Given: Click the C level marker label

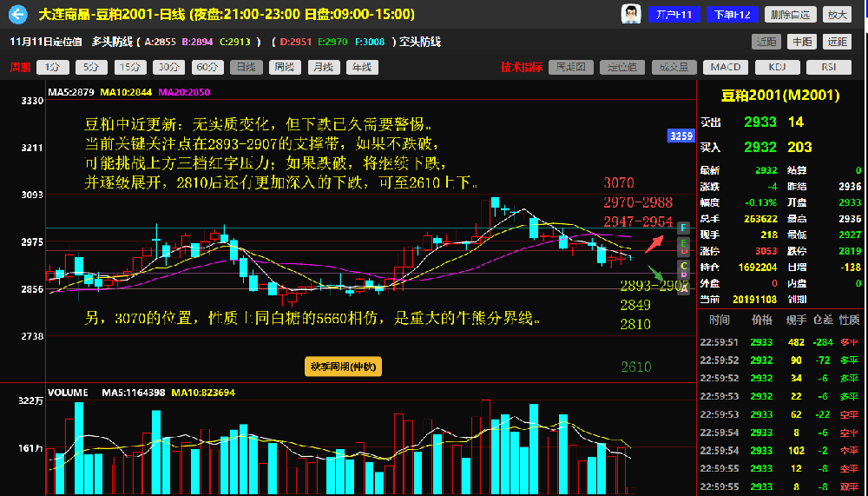Looking at the screenshot, I should click(683, 265).
